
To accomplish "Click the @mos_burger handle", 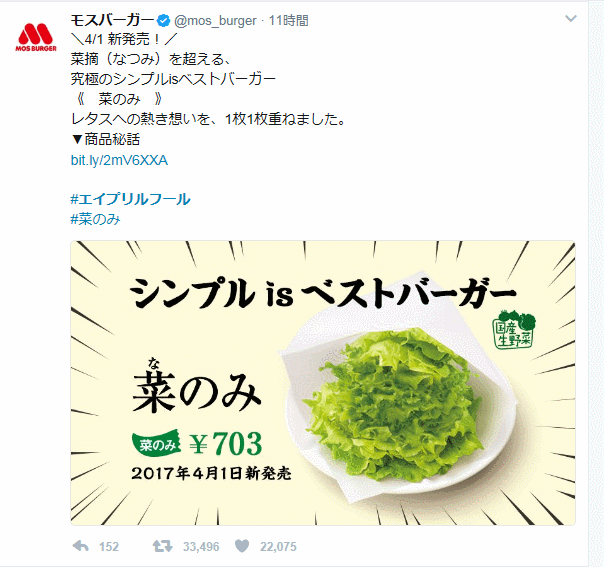I will tap(215, 20).
